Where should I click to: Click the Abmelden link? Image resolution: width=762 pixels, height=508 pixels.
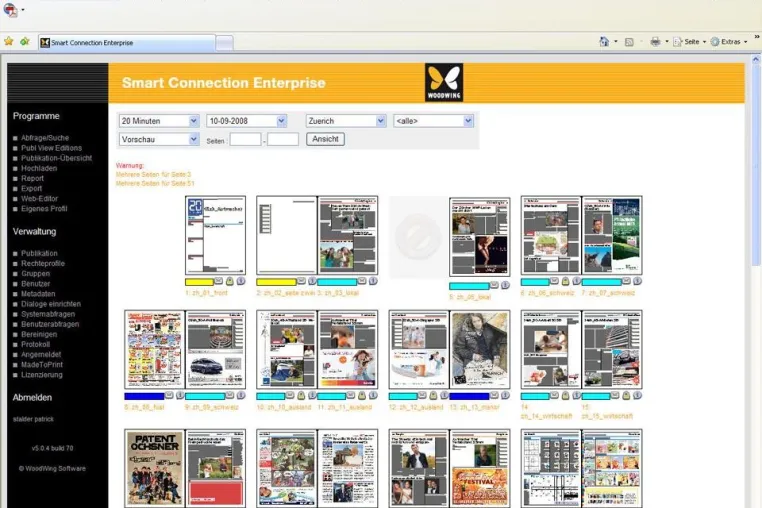click(x=32, y=398)
